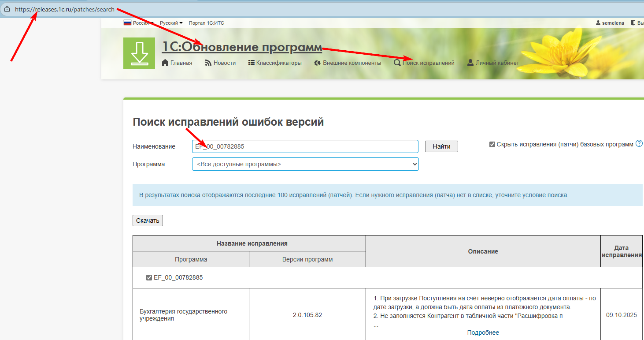Uncheck the EF_00_00782885 patch checkbox
The width and height of the screenshot is (644, 340).
[x=149, y=278]
